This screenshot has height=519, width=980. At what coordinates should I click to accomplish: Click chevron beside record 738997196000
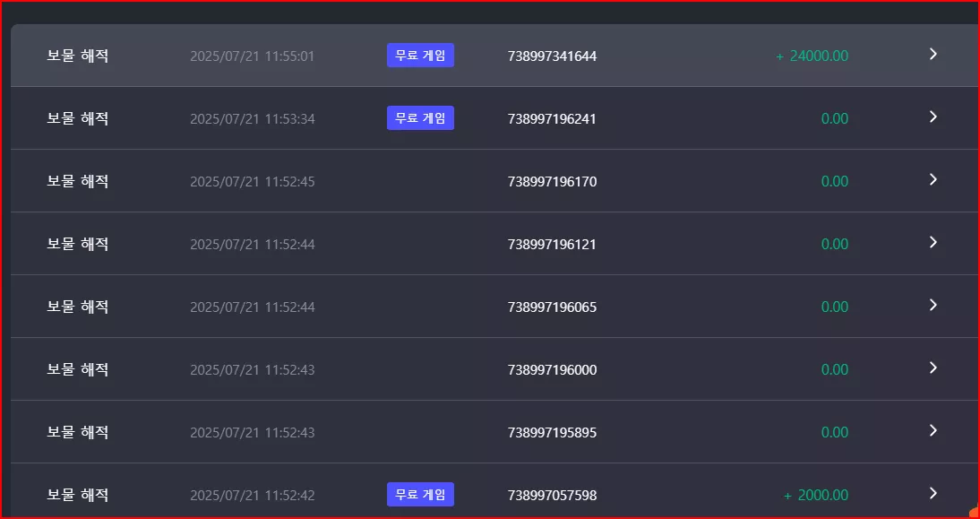click(933, 368)
